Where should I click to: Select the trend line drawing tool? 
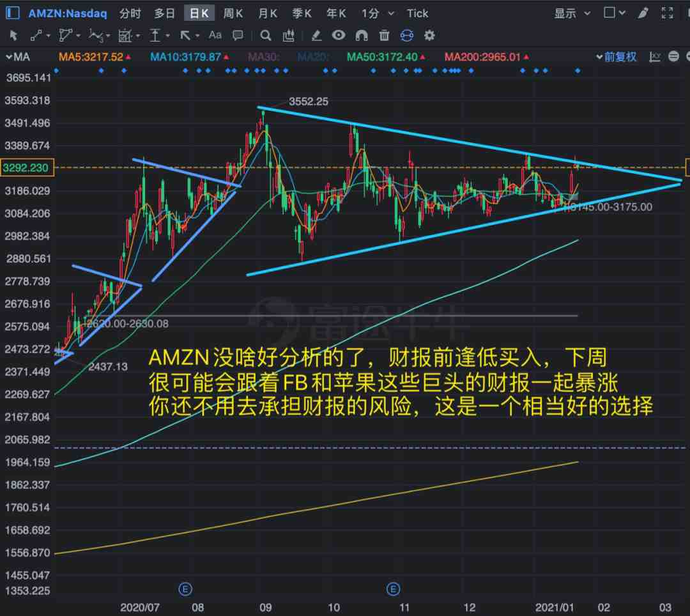(x=36, y=35)
